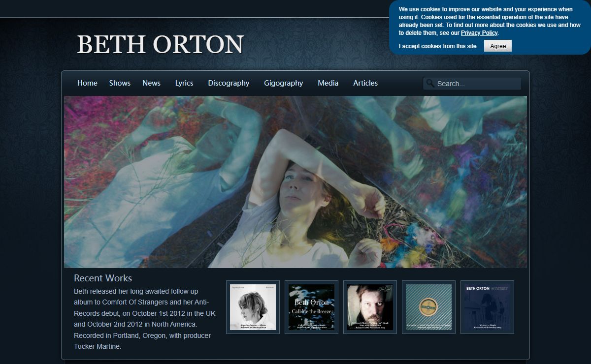Open the Mystery single thumbnail
Image resolution: width=591 pixels, height=364 pixels.
pyautogui.click(x=487, y=307)
